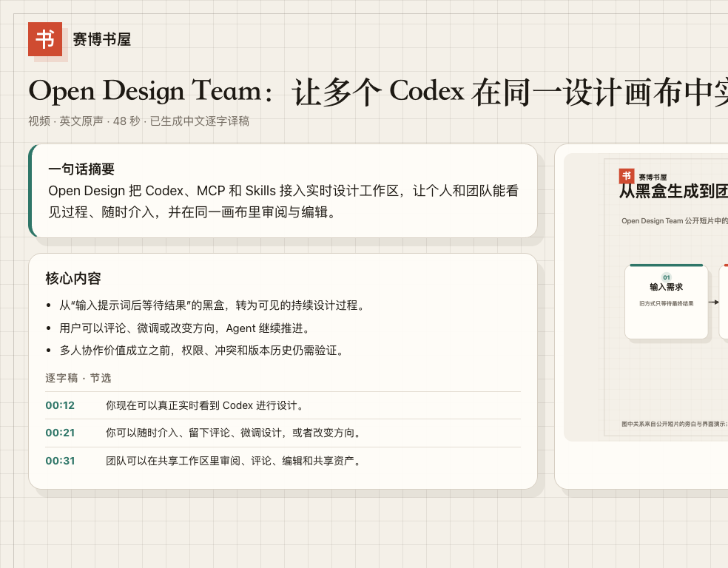
Task: Click transcript line 你现在可以真正实时看到 Codex 进行设计
Action: (205, 405)
